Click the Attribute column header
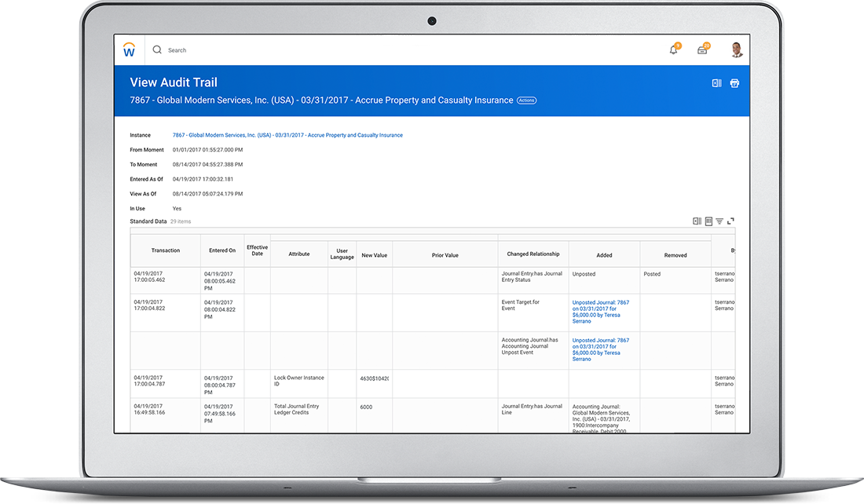Viewport: 864px width, 504px height. [299, 254]
